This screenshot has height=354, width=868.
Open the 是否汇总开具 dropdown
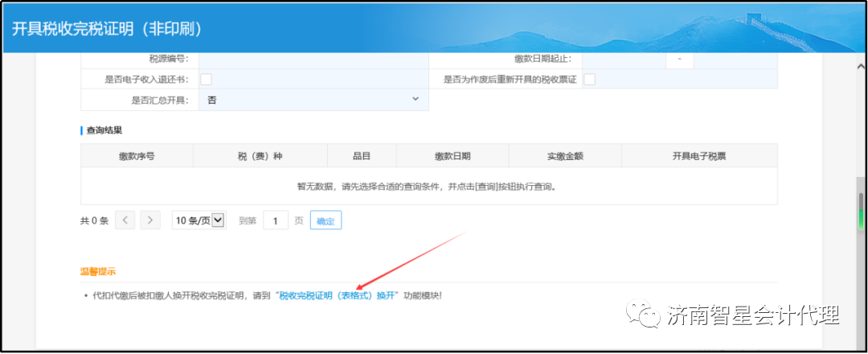pos(313,100)
